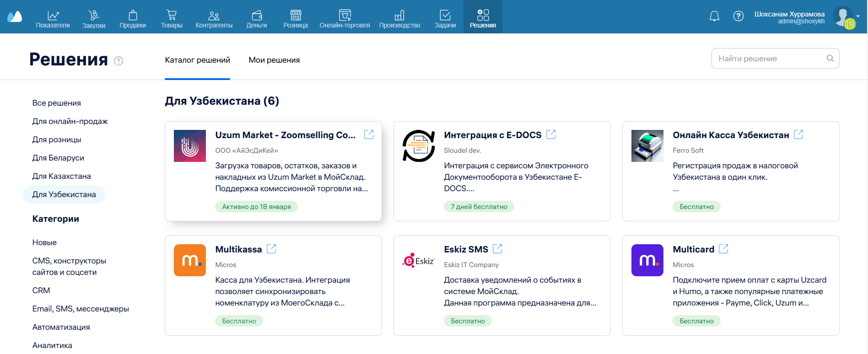Open Multicard external link icon
Screen dimensions: 868x354
tap(723, 249)
